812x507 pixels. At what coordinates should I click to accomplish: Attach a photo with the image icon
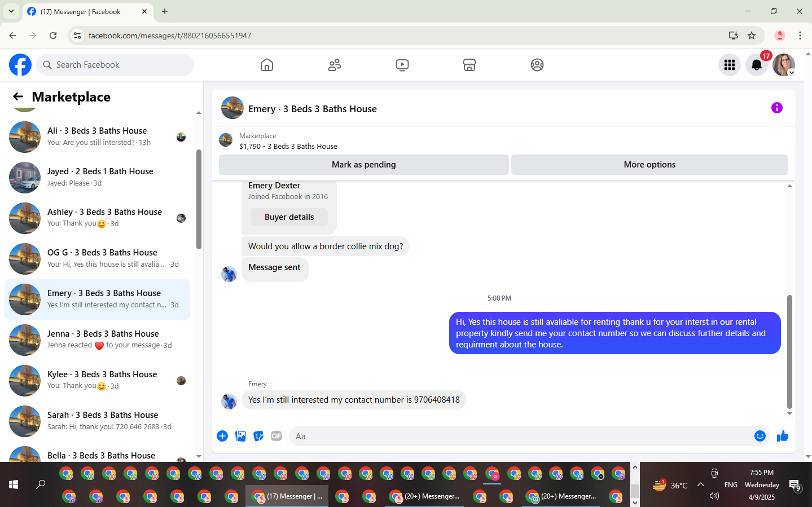(x=240, y=436)
